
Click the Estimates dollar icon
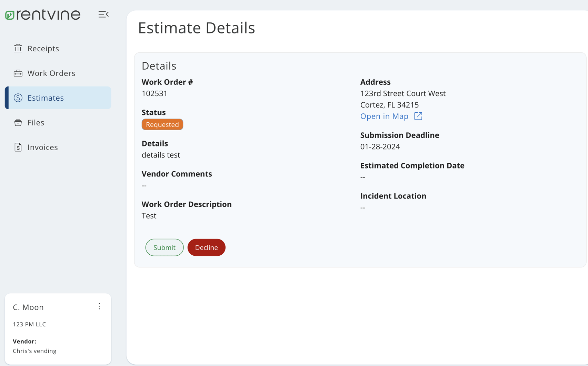point(18,98)
